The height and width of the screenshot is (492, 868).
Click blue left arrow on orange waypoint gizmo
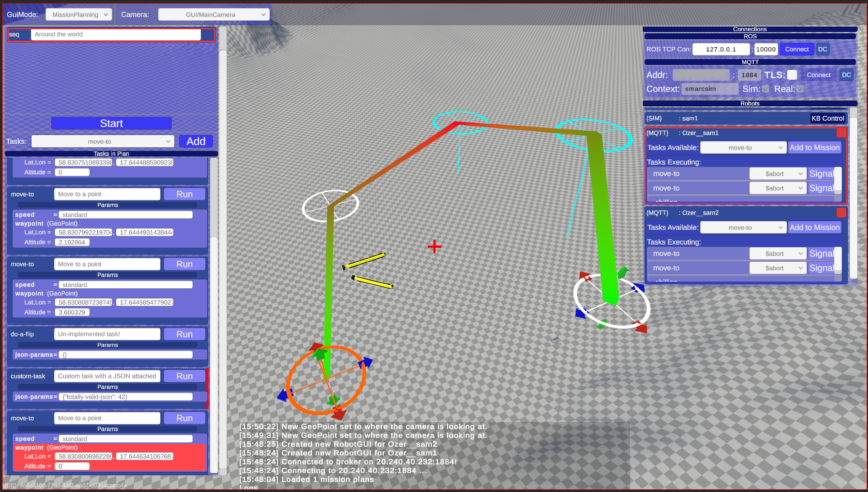pos(283,395)
